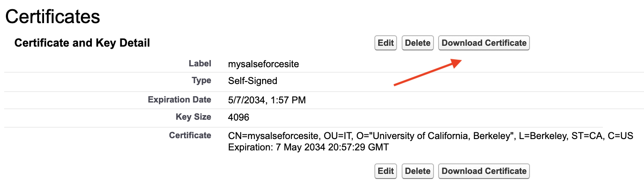This screenshot has width=644, height=184.
Task: Click the bottom Download Certificate button
Action: [484, 171]
